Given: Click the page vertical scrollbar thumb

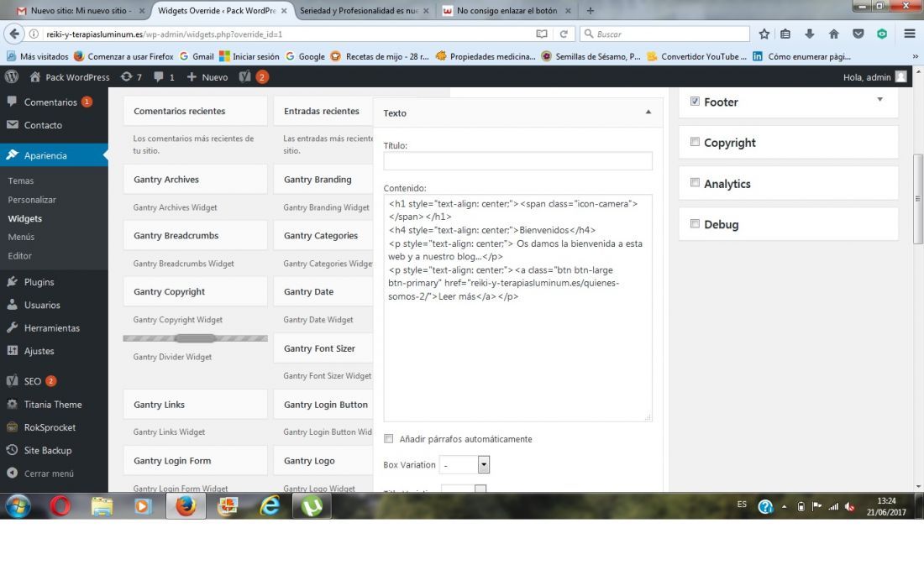Looking at the screenshot, I should (x=917, y=198).
